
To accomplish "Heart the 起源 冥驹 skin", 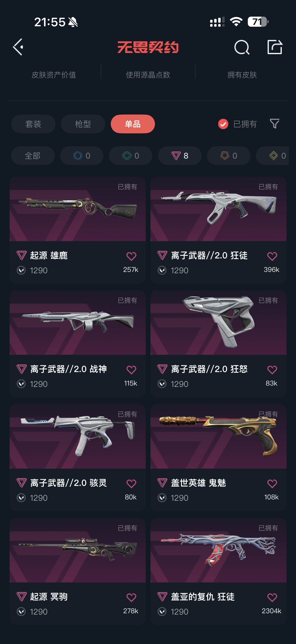I will tap(131, 597).
